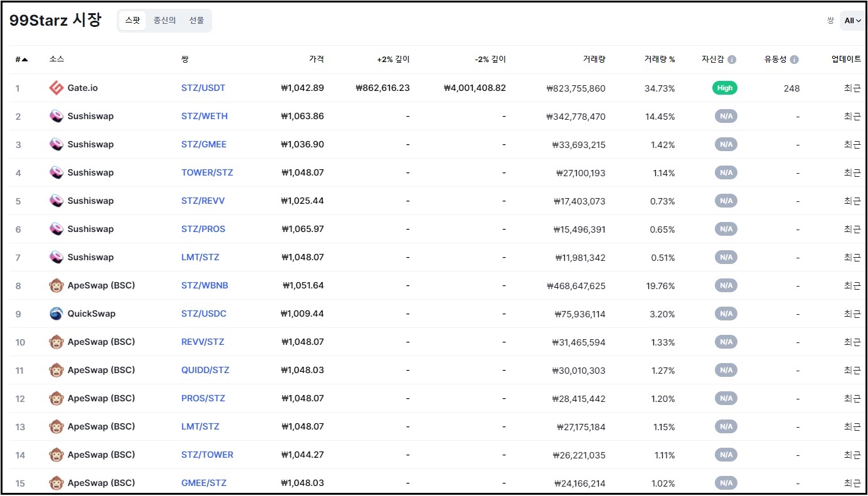The image size is (868, 496).
Task: Open the STZ/PROS pair link
Action: tap(203, 229)
